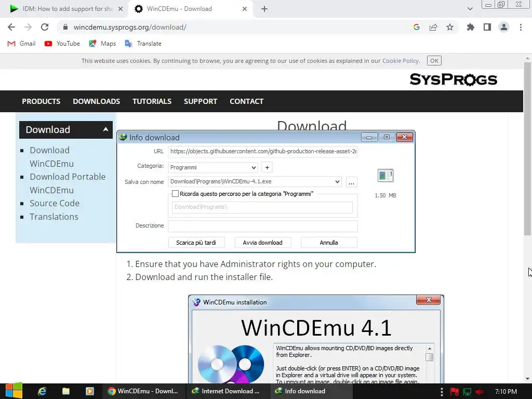This screenshot has width=532, height=399.
Task: Open the Gmail bookmark
Action: click(21, 44)
